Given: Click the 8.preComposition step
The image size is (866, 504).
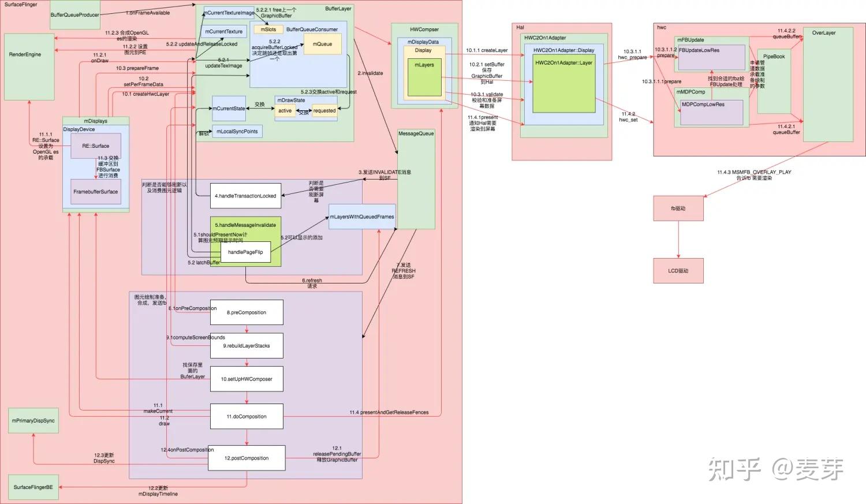Looking at the screenshot, I should point(247,312).
